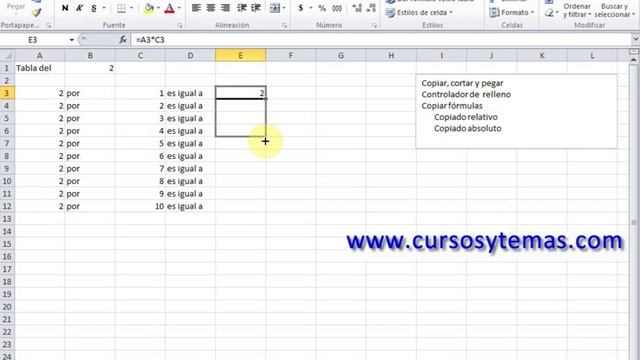Open Alineación dialog launcher
The height and width of the screenshot is (360, 640).
point(284,25)
